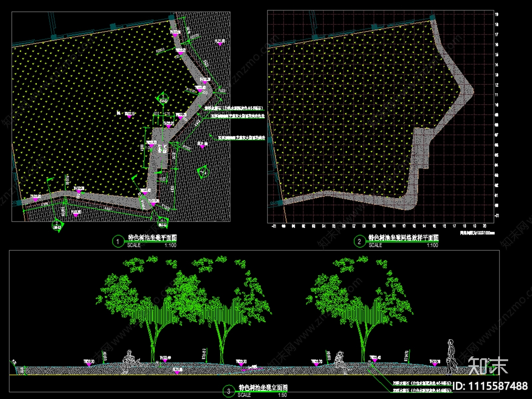
Task: Select the title 特色树池坐凳网格放样平面图
Action: pyautogui.click(x=403, y=238)
